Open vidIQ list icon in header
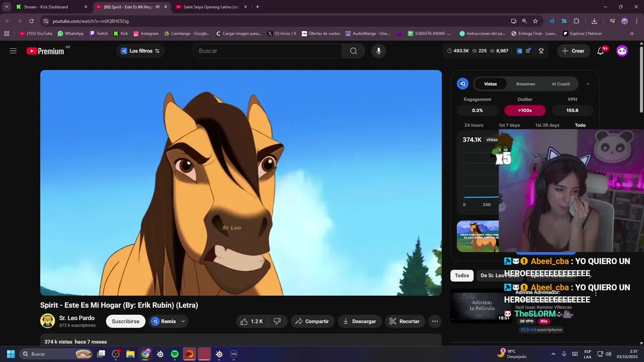The height and width of the screenshot is (362, 644). (528, 51)
